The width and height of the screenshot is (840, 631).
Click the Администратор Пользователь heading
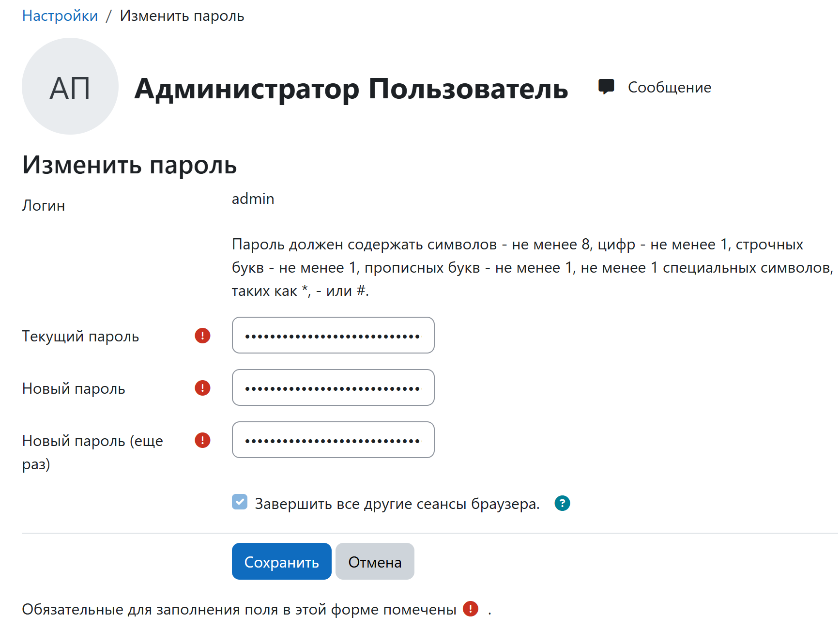point(351,89)
